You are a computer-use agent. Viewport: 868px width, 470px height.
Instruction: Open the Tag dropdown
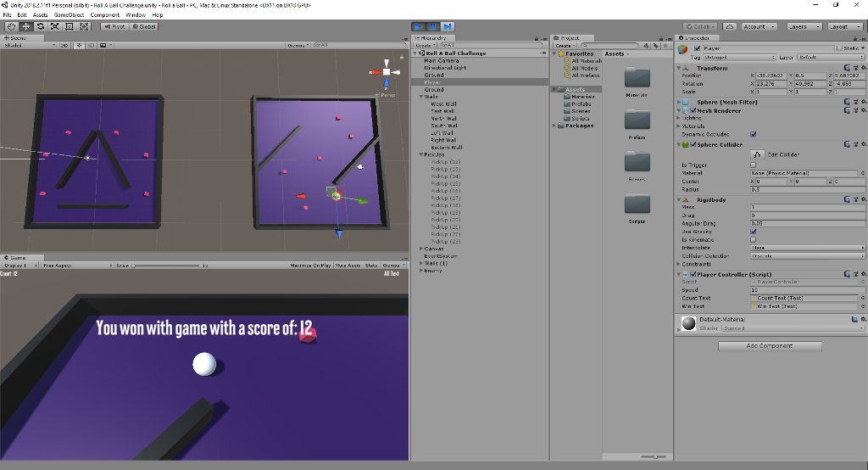[x=739, y=57]
